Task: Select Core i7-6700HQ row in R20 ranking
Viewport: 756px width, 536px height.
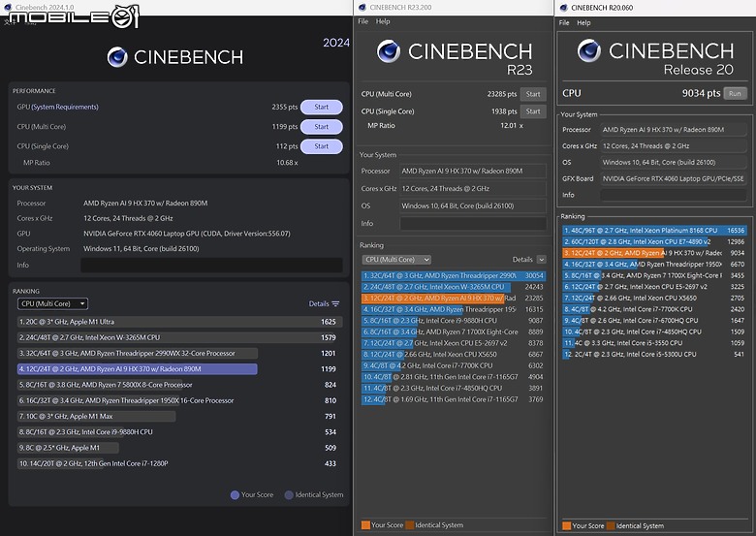Action: [654, 321]
